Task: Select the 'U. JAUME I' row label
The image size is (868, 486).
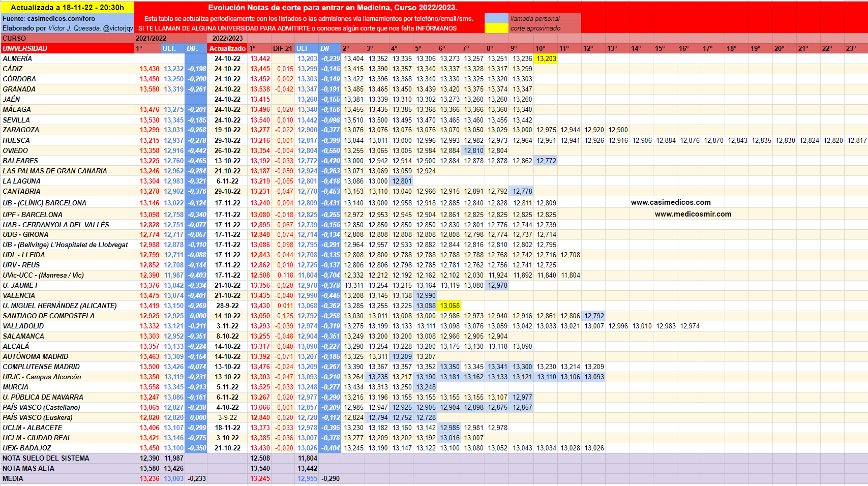Action: 67,285
